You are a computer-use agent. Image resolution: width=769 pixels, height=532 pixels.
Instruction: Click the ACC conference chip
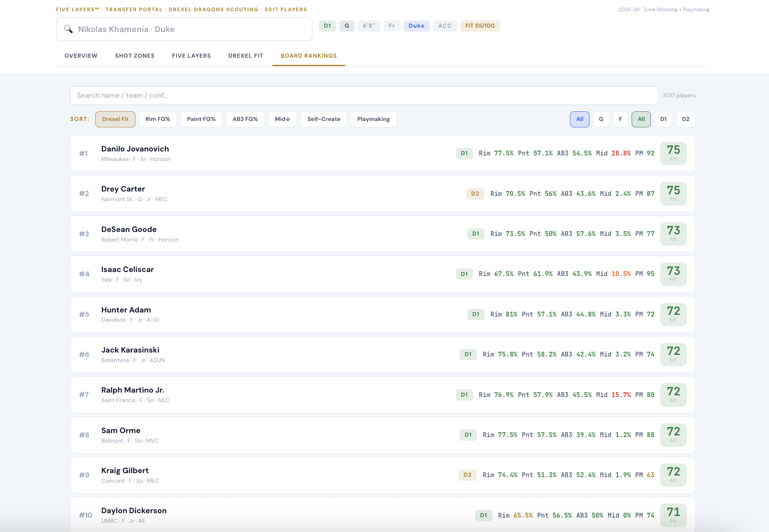(445, 26)
